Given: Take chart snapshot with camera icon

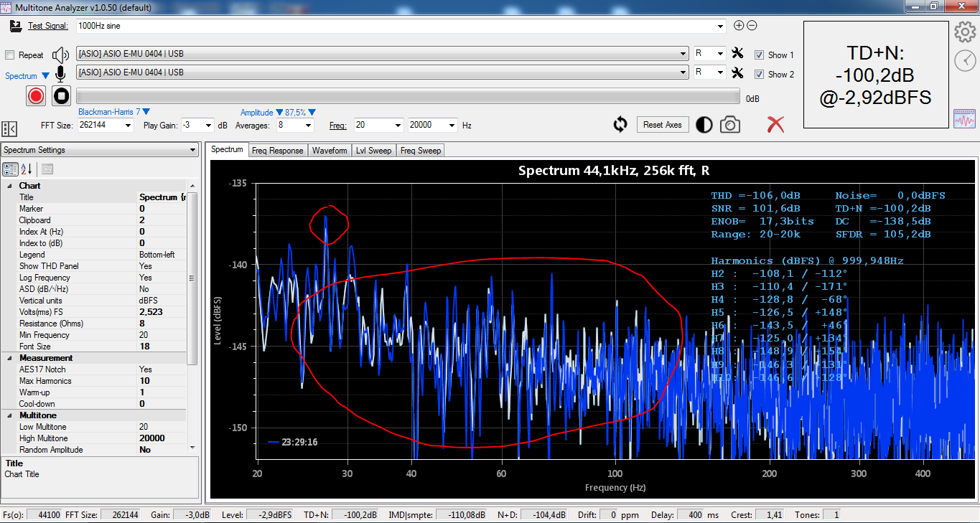Looking at the screenshot, I should point(730,125).
